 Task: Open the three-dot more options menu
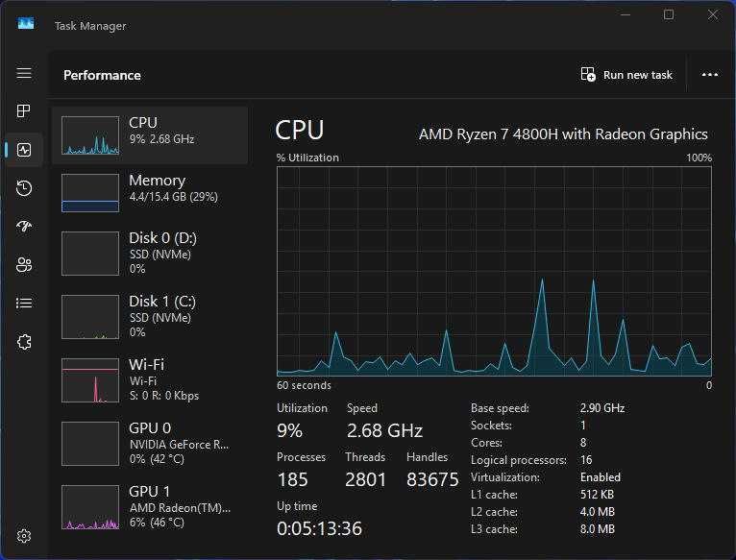710,75
